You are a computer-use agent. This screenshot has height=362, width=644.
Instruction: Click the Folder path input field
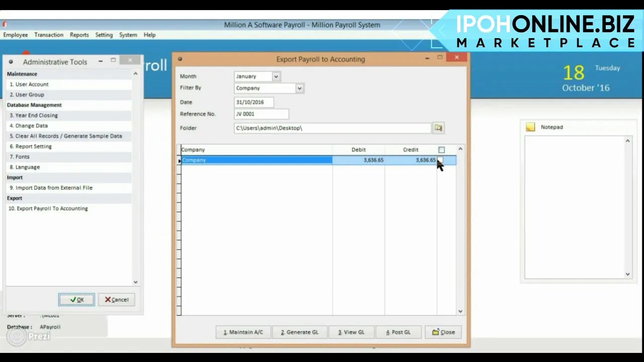(x=333, y=128)
